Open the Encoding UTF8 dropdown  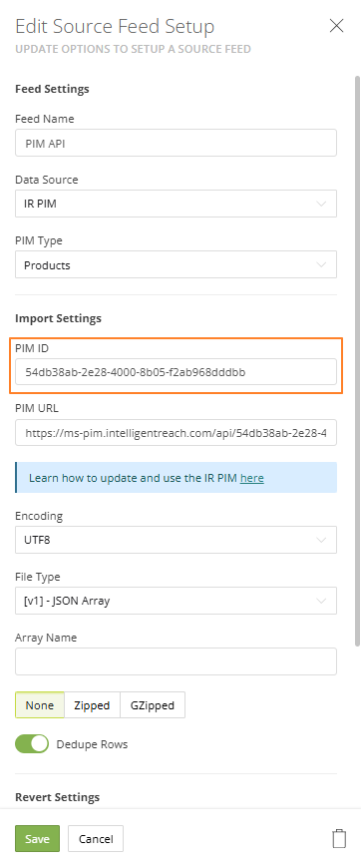tap(176, 540)
